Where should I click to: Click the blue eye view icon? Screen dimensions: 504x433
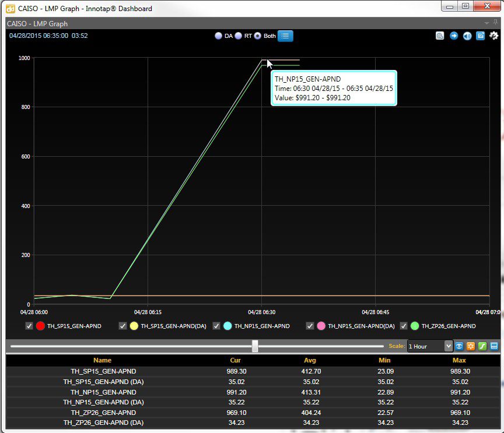pos(459,346)
